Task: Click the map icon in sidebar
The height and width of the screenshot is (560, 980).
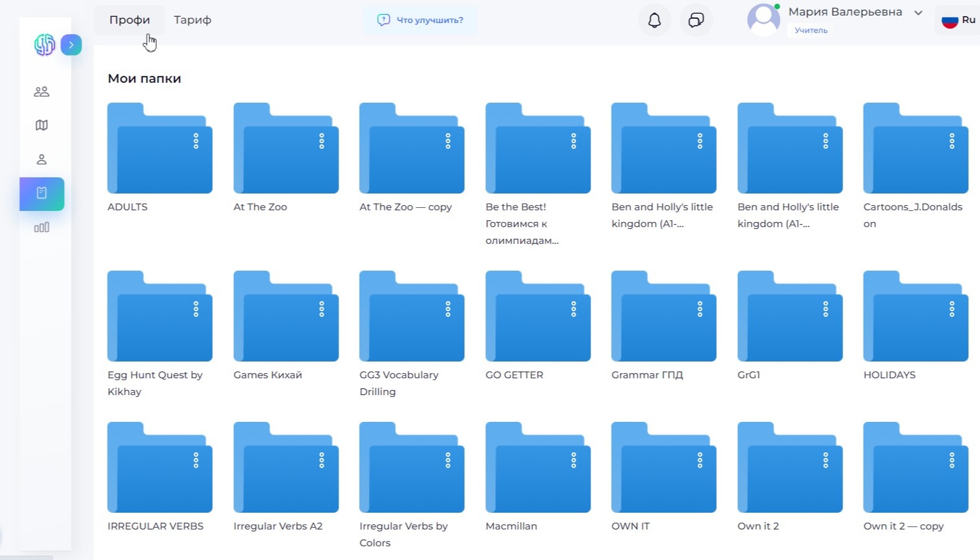Action: coord(42,125)
